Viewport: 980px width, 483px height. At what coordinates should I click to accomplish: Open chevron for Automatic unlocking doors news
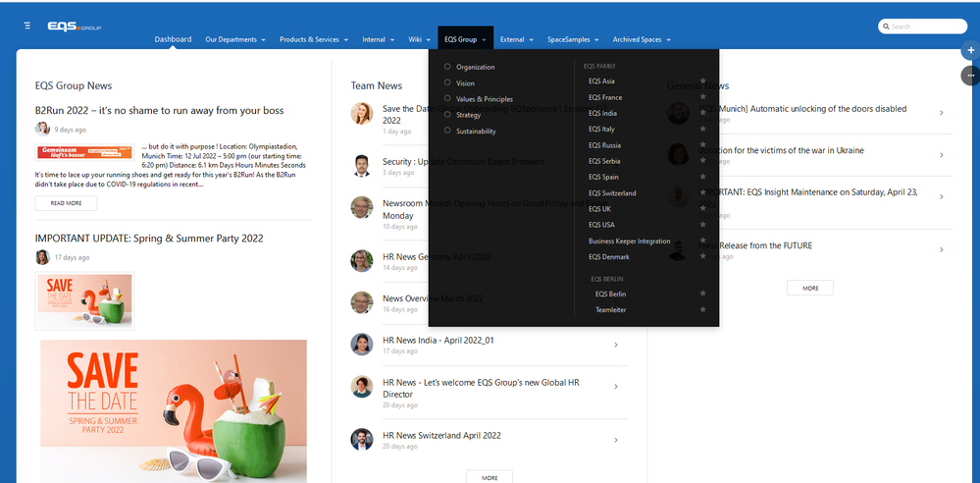pos(942,113)
